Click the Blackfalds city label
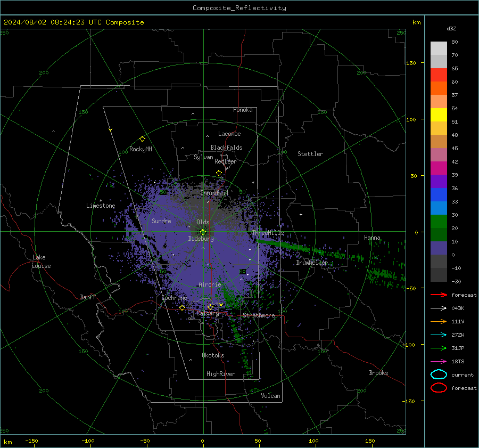The height and width of the screenshot is (448, 479). [226, 148]
